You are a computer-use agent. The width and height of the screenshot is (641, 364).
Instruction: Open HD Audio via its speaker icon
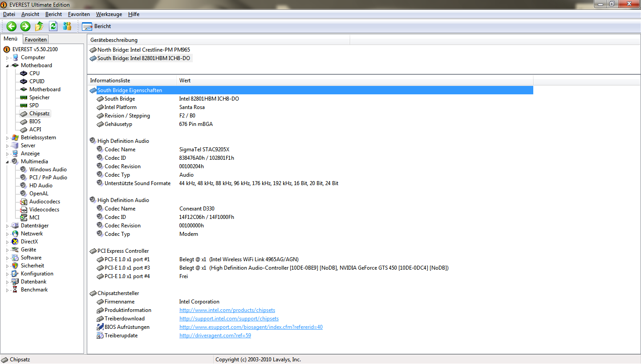[x=24, y=186]
